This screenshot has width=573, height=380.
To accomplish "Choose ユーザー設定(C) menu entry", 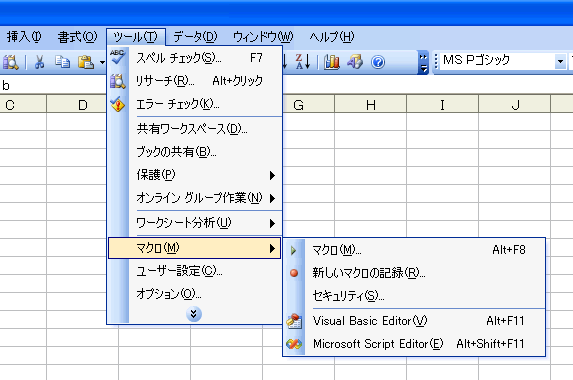I will (x=195, y=271).
